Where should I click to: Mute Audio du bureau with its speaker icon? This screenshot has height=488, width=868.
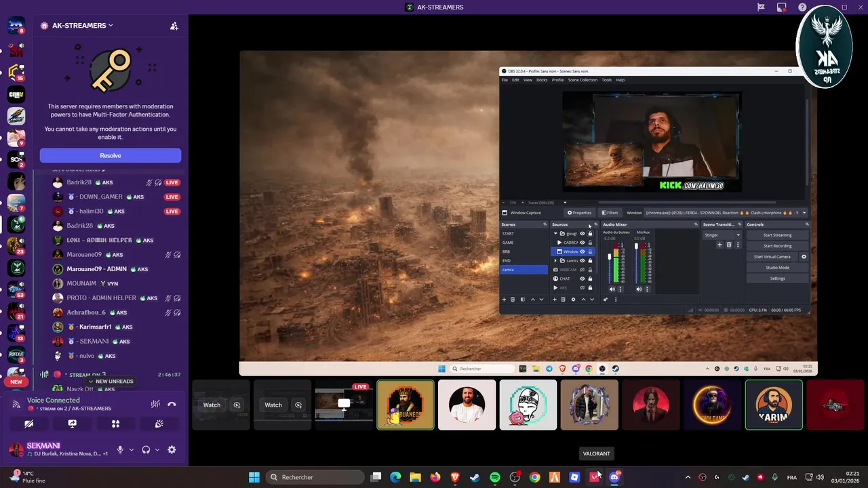pos(612,289)
